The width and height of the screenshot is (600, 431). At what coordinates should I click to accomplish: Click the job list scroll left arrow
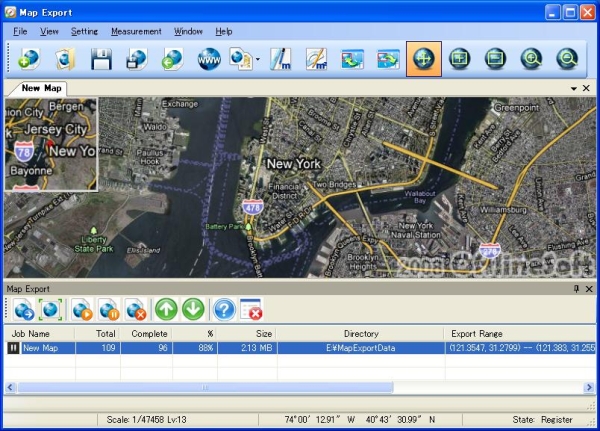pyautogui.click(x=10, y=387)
